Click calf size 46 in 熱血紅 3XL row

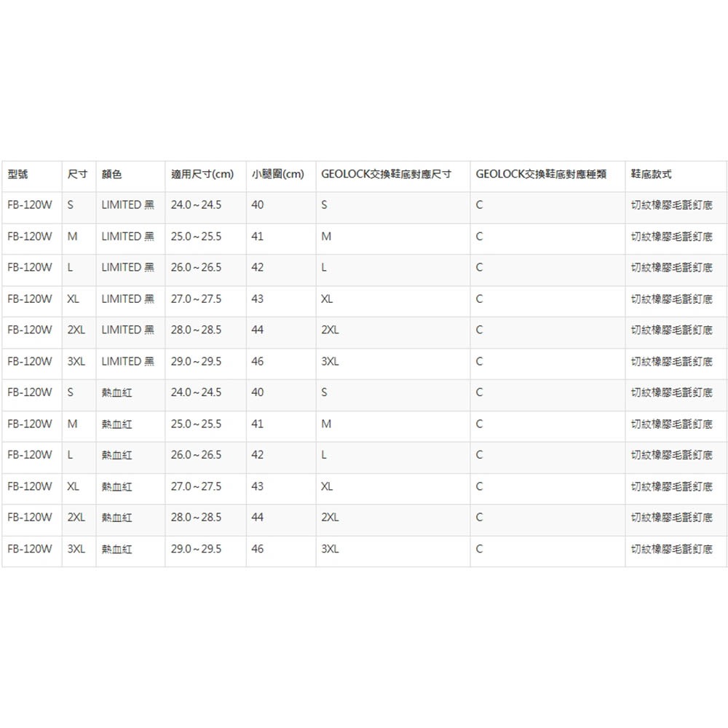[257, 550]
